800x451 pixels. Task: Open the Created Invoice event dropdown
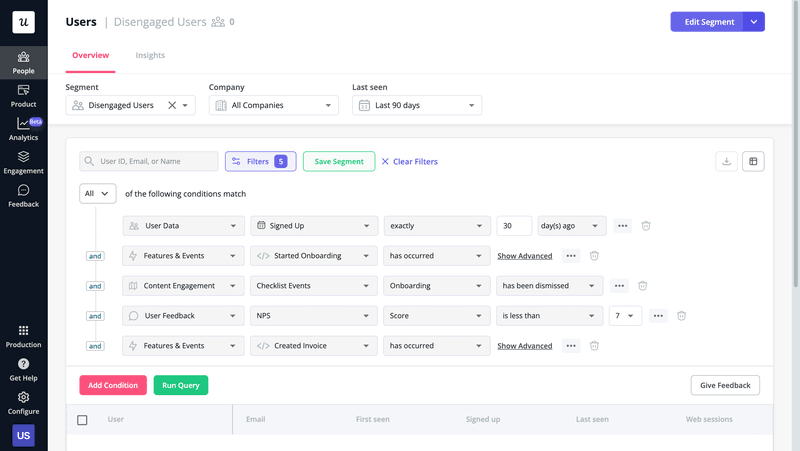click(314, 346)
